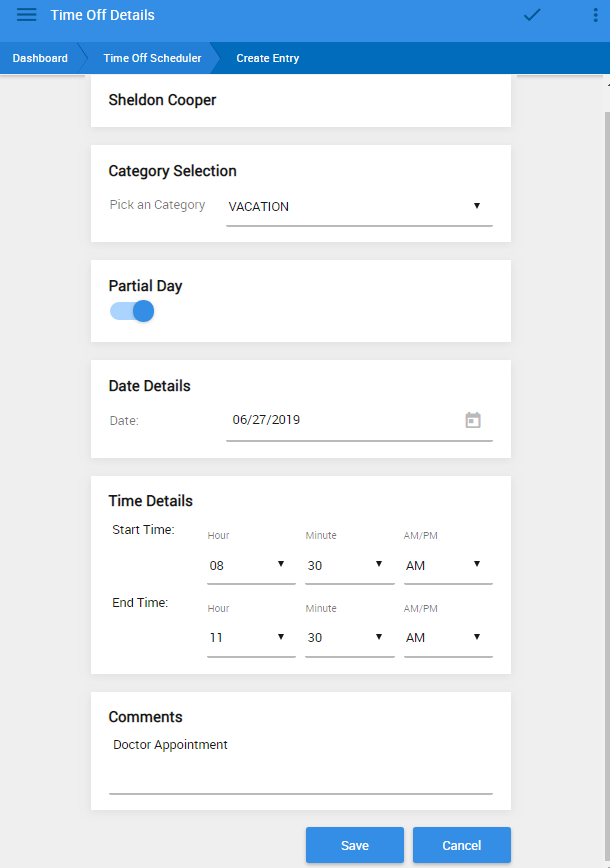Open the End Time AM/PM dropdown
610x868 pixels.
click(448, 638)
